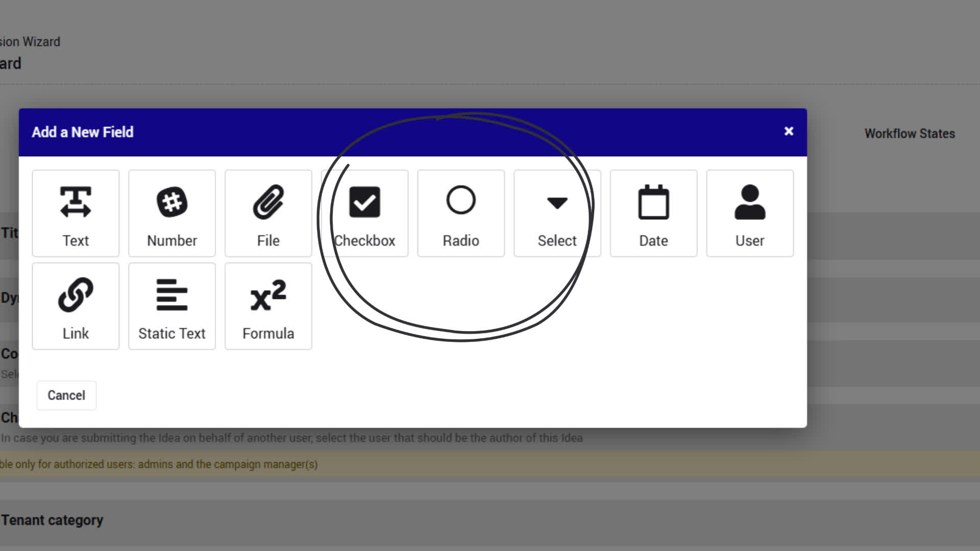Close the Add a New Field dialog
Screen dimensions: 980x551
pyautogui.click(x=789, y=132)
